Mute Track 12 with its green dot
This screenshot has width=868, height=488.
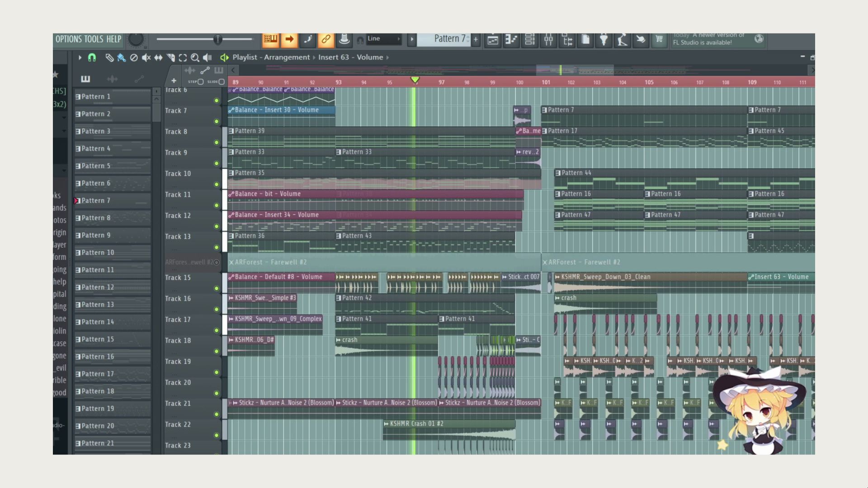click(216, 226)
